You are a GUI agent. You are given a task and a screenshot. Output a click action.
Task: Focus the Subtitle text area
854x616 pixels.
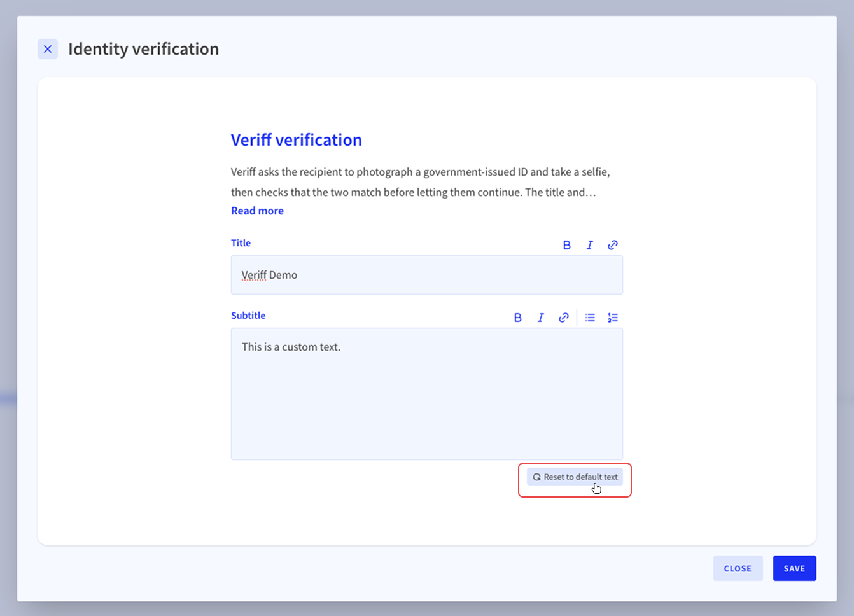pos(426,394)
